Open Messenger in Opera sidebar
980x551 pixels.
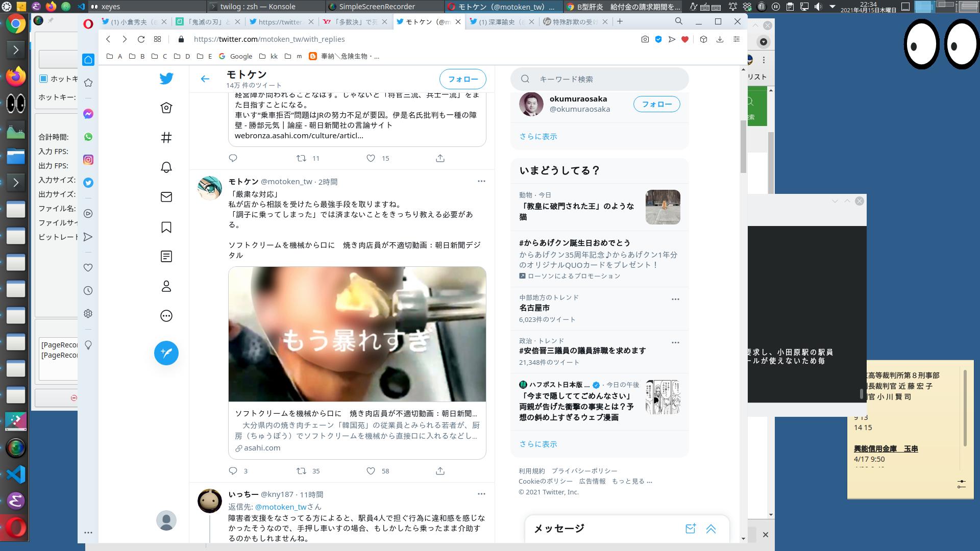click(88, 114)
